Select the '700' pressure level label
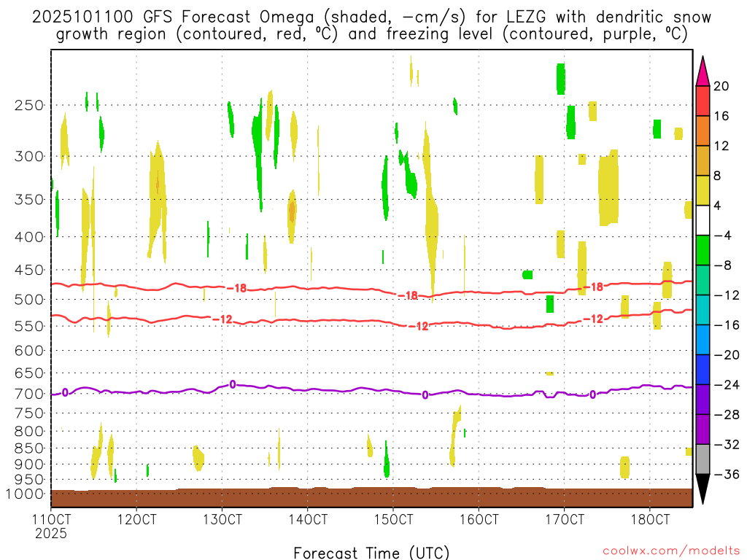Viewport: 747px width, 560px height. 29,394
